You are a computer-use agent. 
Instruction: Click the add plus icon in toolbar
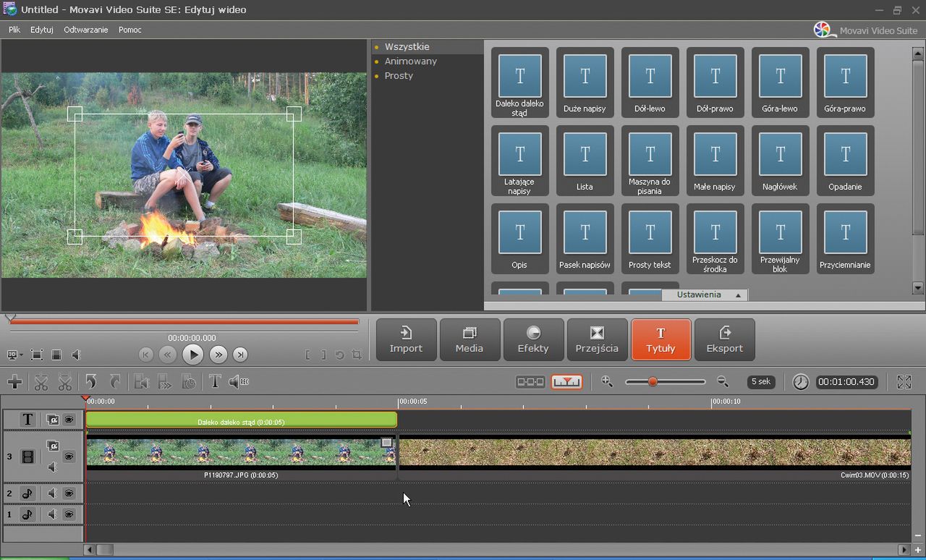click(x=14, y=382)
